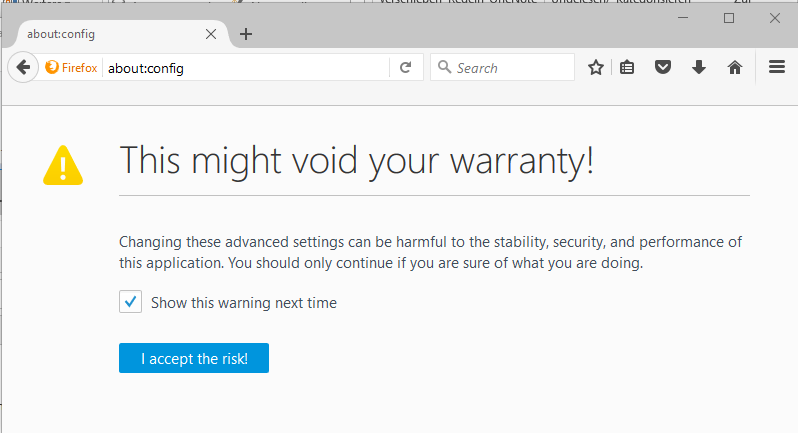Select the about:config tab
Screen dimensions: 798x433
pos(110,34)
